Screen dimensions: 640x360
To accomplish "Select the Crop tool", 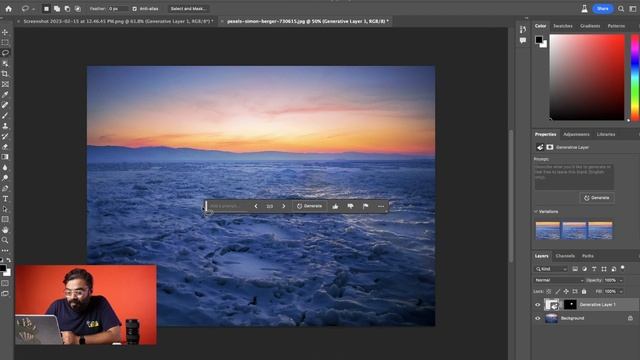I will (x=5, y=73).
